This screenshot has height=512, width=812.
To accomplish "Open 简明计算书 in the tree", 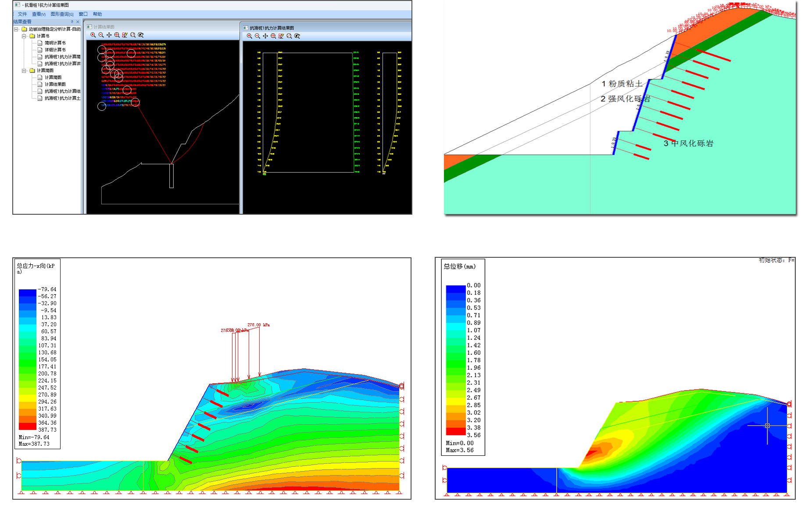I will click(55, 43).
